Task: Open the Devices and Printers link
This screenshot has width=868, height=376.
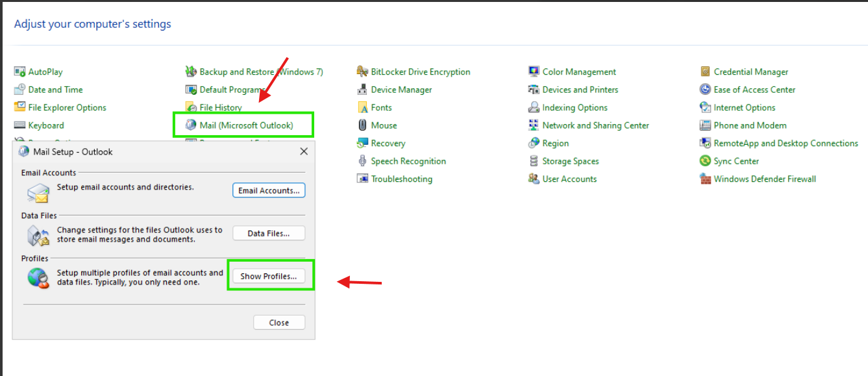Action: pyautogui.click(x=580, y=90)
